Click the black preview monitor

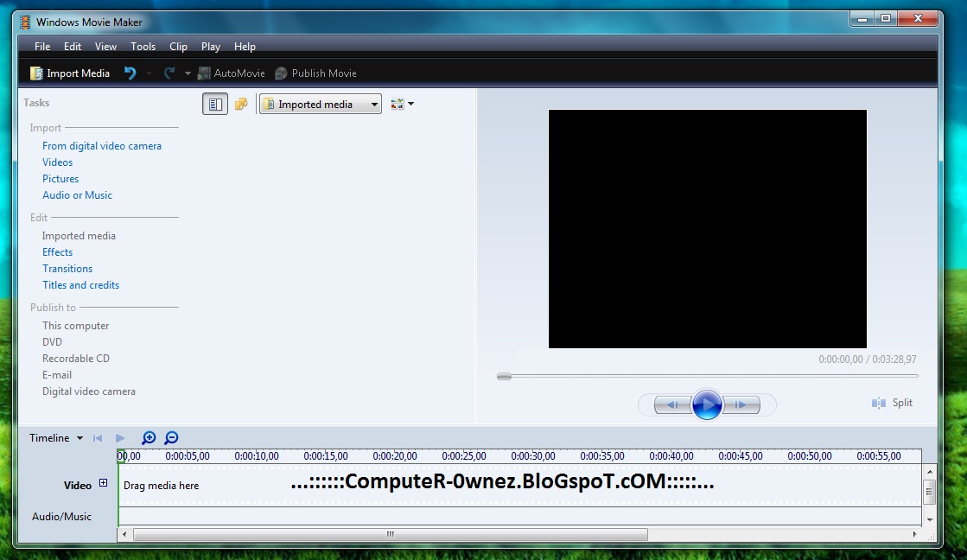point(708,229)
